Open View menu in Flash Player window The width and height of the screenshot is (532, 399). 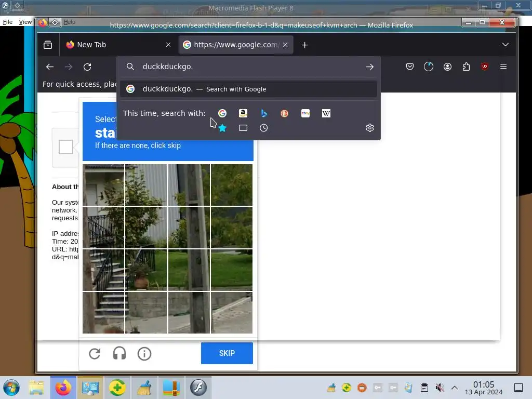click(x=25, y=22)
